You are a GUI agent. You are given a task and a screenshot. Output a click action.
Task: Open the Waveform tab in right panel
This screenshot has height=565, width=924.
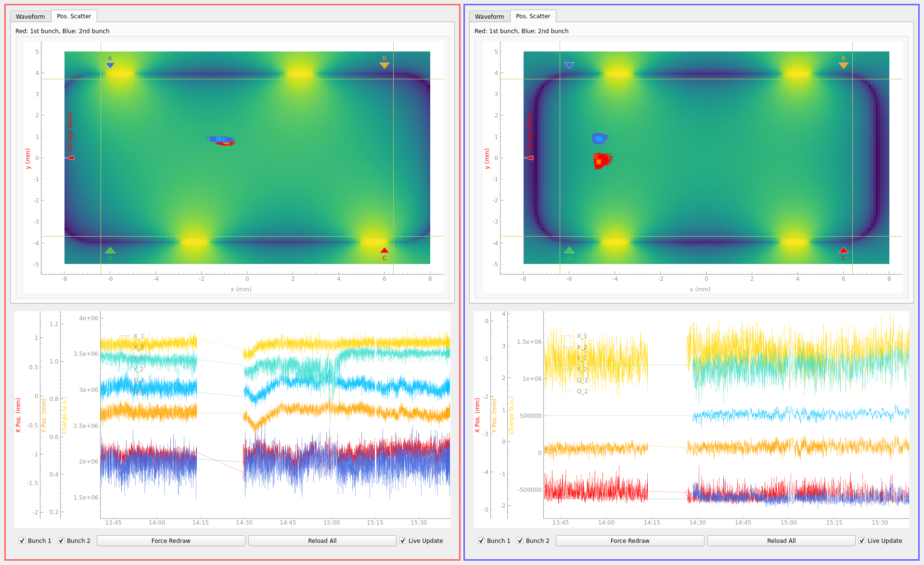pos(489,16)
